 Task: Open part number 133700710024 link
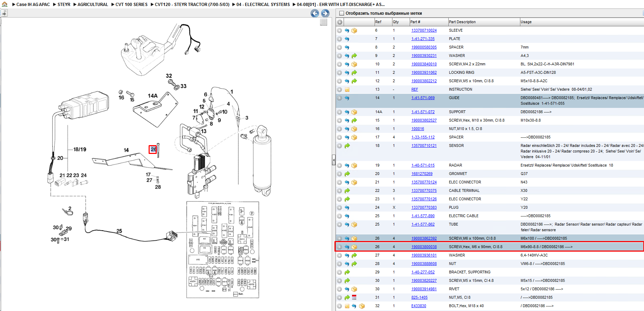tap(424, 31)
